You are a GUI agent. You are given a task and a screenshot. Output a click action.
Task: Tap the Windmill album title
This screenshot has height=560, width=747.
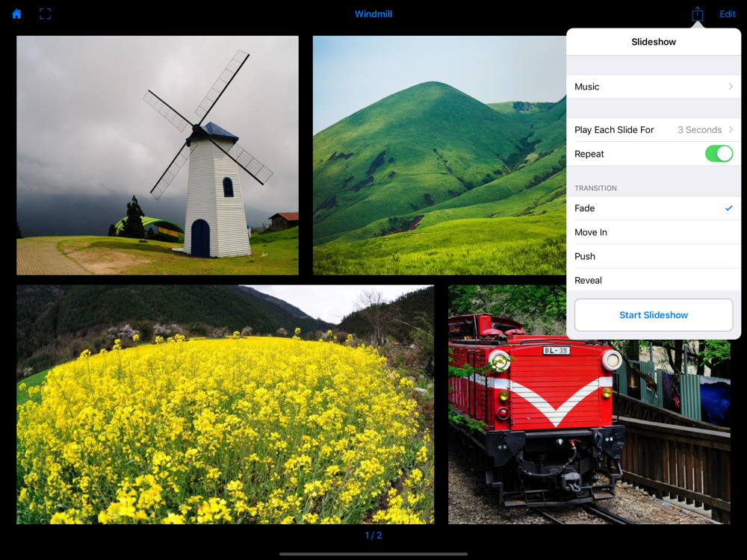373,13
